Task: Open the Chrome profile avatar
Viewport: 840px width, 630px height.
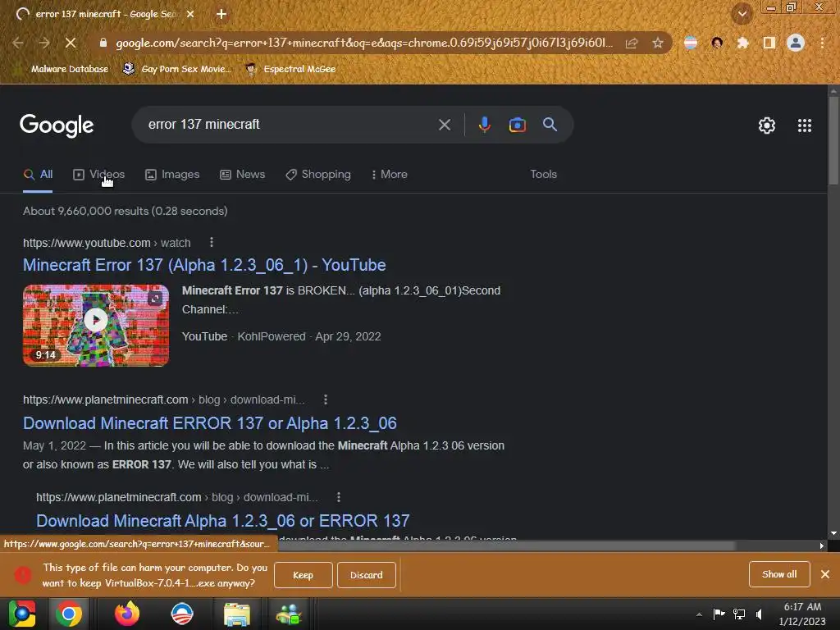Action: [x=796, y=43]
